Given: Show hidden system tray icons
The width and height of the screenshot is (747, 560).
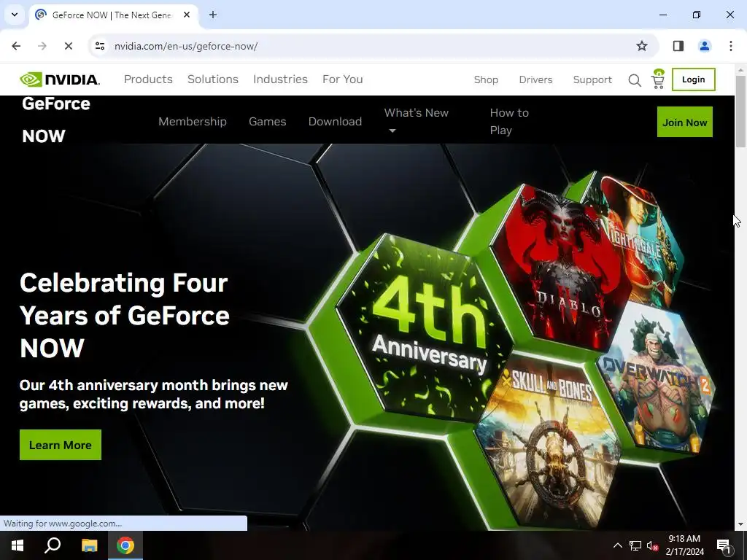Looking at the screenshot, I should tap(617, 545).
